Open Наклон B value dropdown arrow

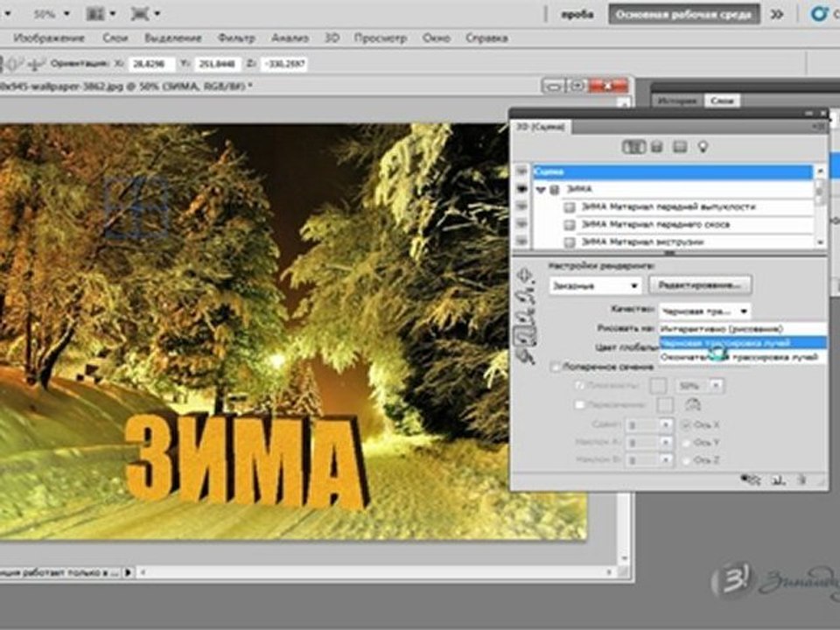coord(666,460)
